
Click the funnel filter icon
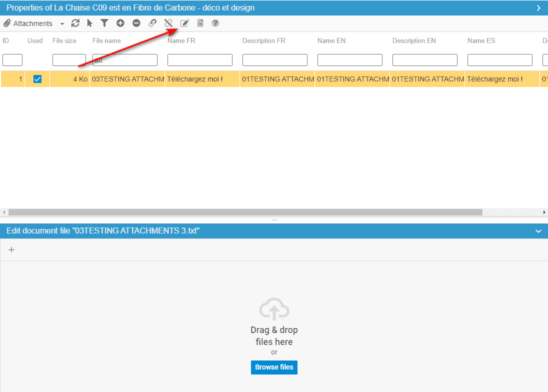tap(104, 23)
